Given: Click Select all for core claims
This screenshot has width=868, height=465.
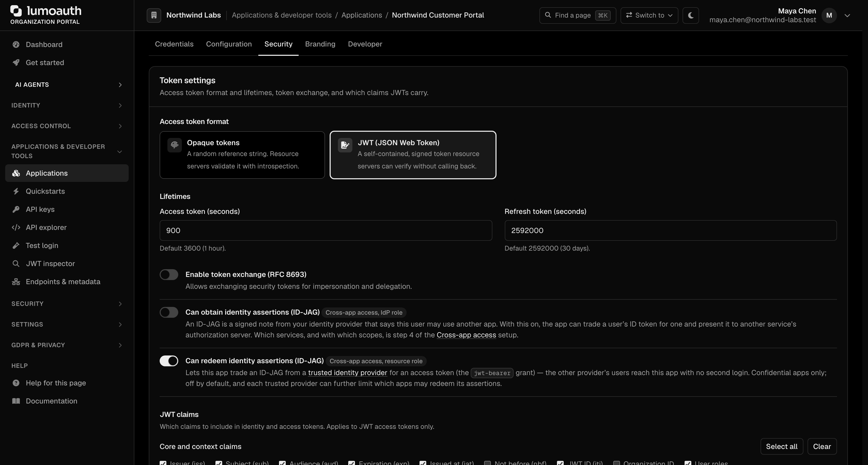Looking at the screenshot, I should pos(781,446).
